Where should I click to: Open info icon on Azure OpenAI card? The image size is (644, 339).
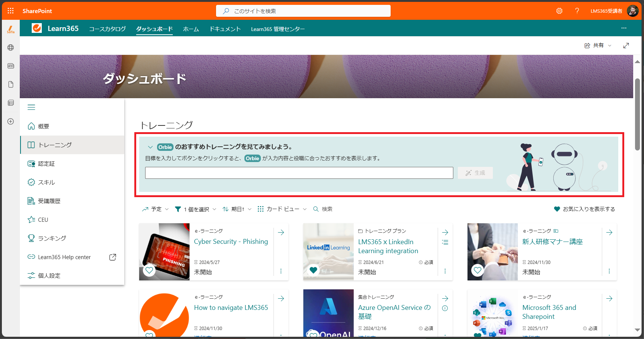[x=445, y=308]
